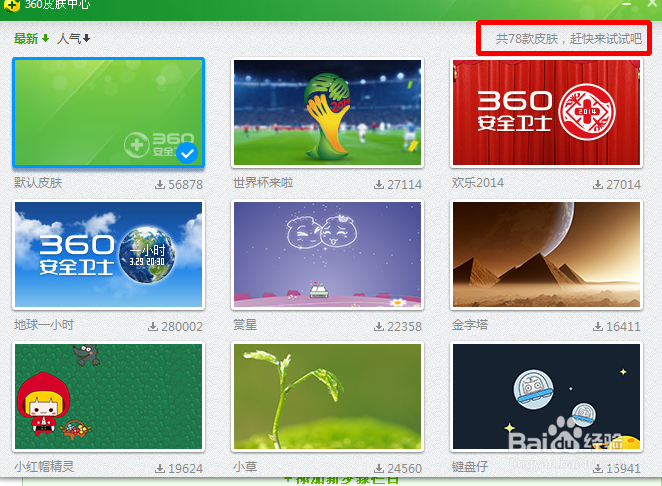
Task: Click download icon beside 19624
Action: 160,468
